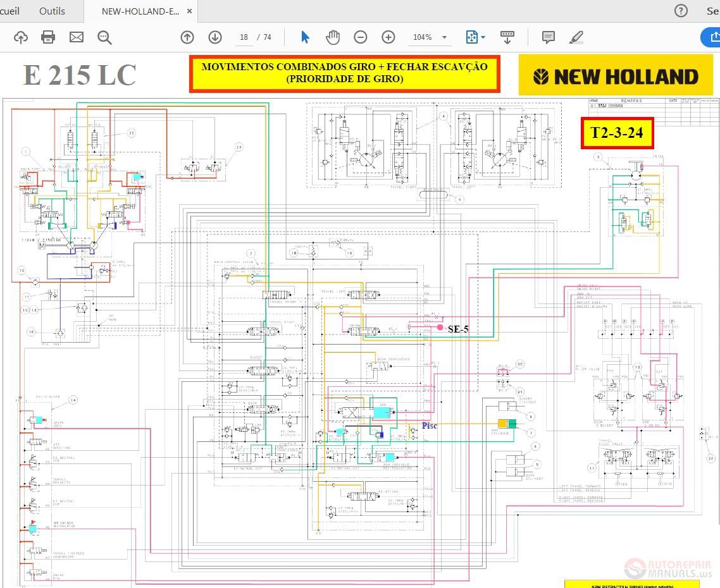Open the comment tool
This screenshot has height=588, width=720.
point(548,37)
